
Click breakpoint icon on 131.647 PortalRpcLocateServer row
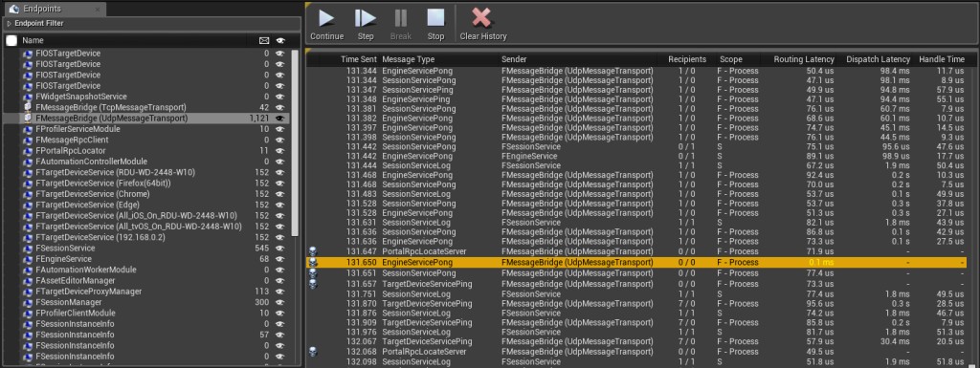point(313,251)
